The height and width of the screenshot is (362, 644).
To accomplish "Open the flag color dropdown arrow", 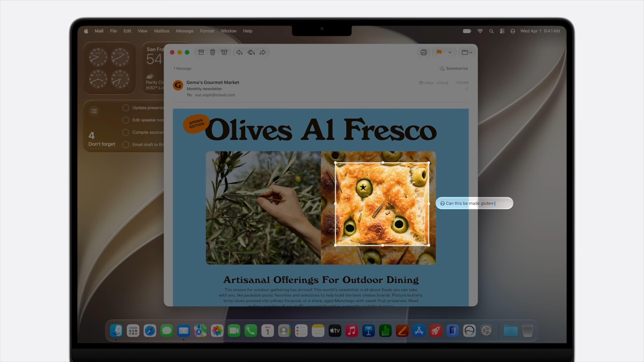I will coord(450,52).
